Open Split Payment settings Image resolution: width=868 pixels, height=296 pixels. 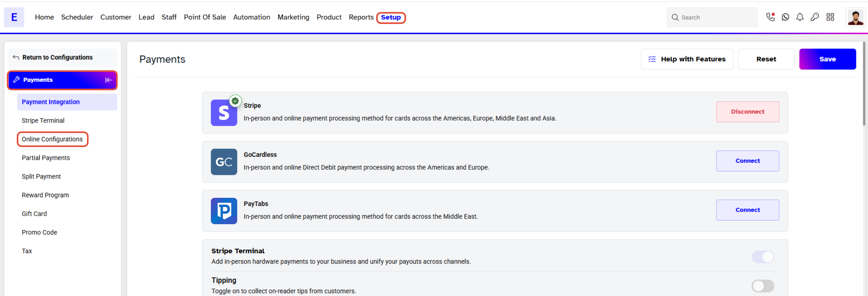coord(41,177)
